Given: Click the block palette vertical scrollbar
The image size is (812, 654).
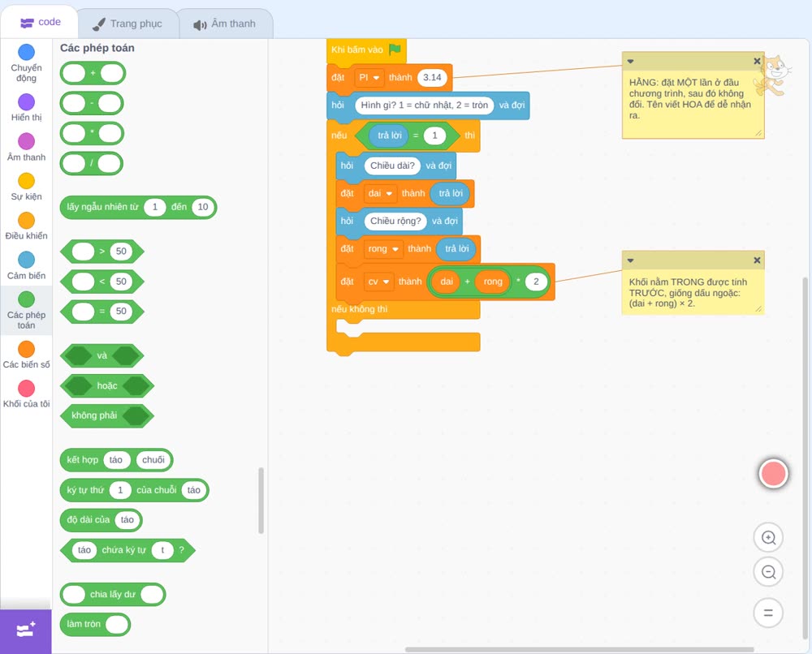Looking at the screenshot, I should click(261, 501).
